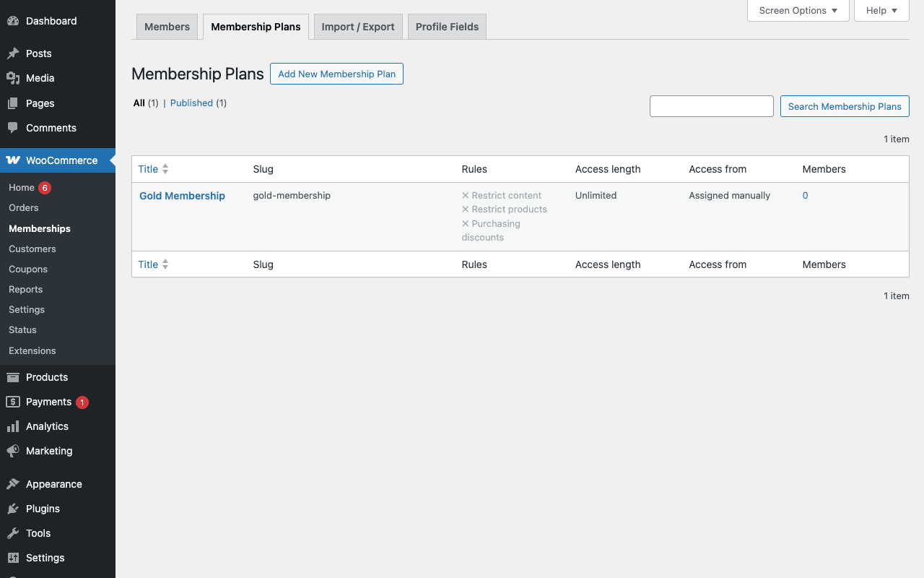The width and height of the screenshot is (924, 578).
Task: Click the Plugins plug icon
Action: tap(13, 509)
